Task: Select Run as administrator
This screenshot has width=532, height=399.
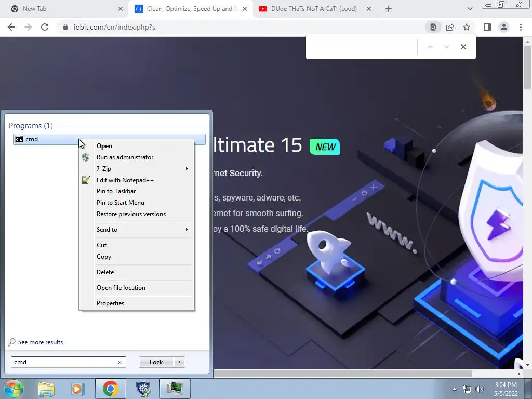Action: (125, 157)
